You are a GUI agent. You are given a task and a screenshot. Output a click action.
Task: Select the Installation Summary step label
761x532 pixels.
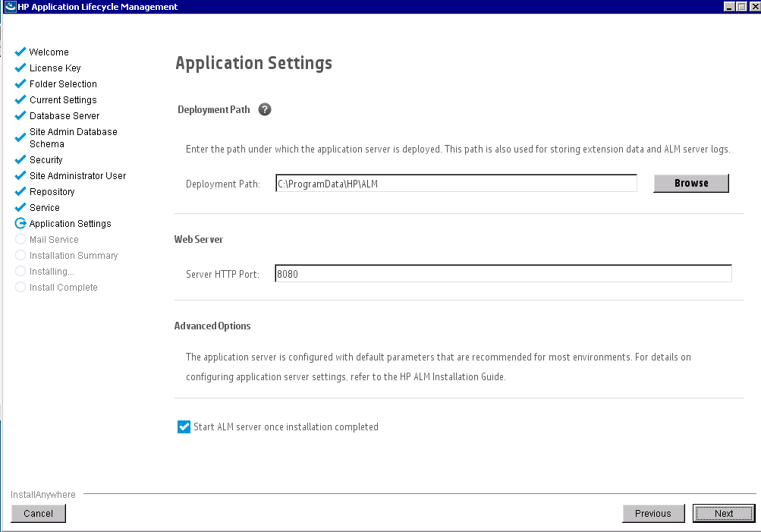[74, 256]
